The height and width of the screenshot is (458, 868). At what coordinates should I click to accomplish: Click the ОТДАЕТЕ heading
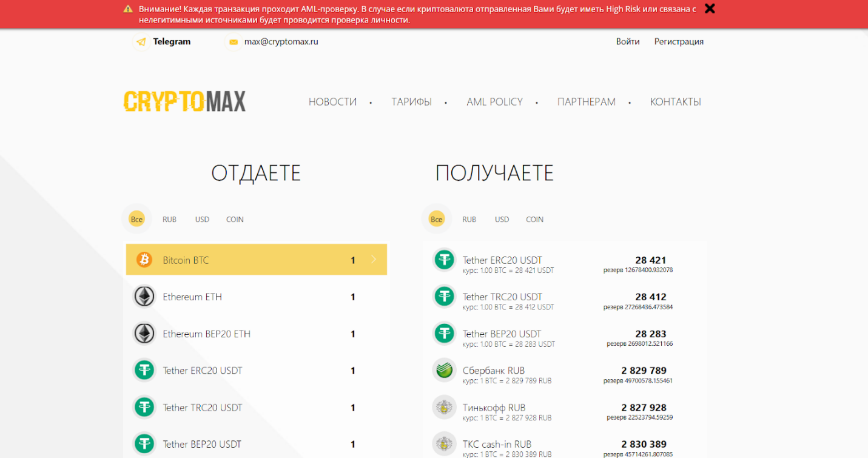(256, 173)
